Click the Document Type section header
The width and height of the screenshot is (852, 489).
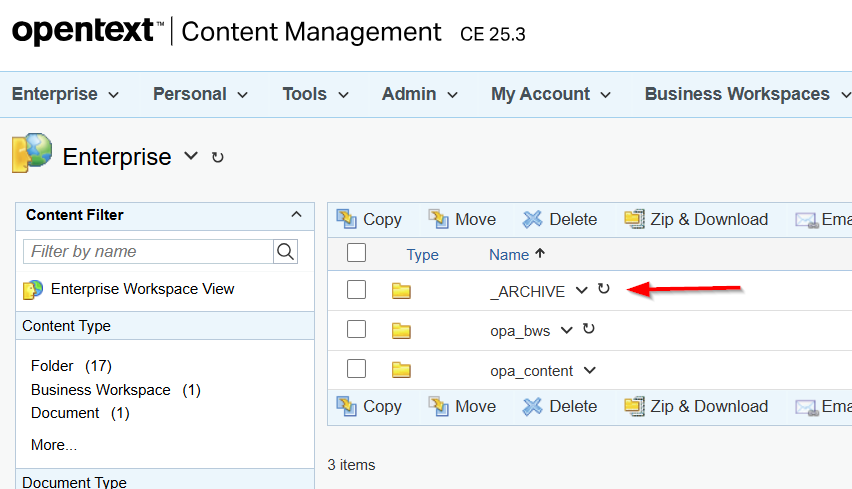point(165,480)
